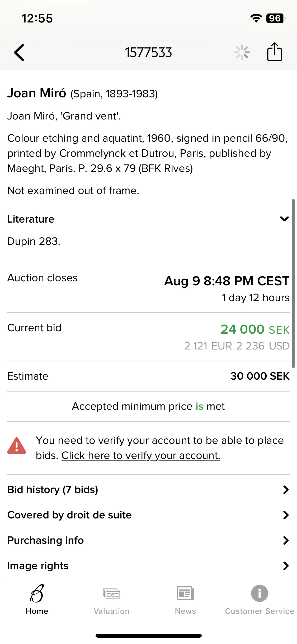
Task: Tap the back arrow icon
Action: click(19, 52)
